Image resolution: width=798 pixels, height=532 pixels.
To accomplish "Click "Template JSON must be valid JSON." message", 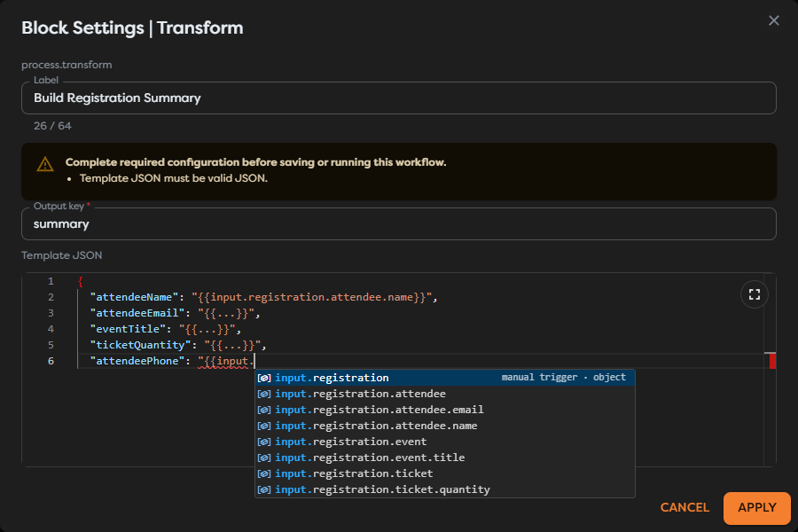I will tap(174, 178).
